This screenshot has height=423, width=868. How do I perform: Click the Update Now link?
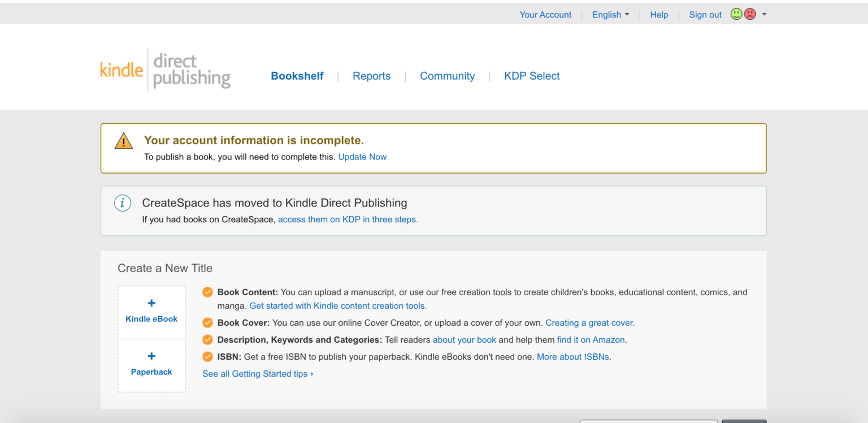(x=362, y=157)
